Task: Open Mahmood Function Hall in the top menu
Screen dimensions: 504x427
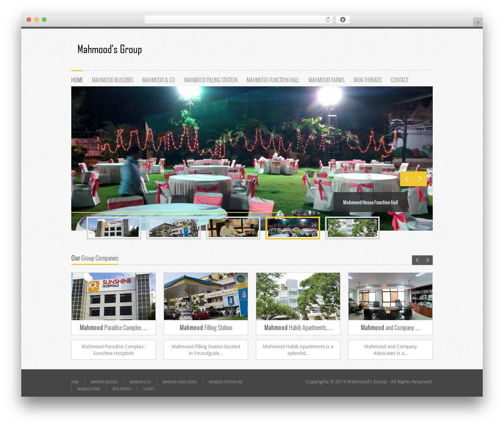Action: click(x=273, y=80)
